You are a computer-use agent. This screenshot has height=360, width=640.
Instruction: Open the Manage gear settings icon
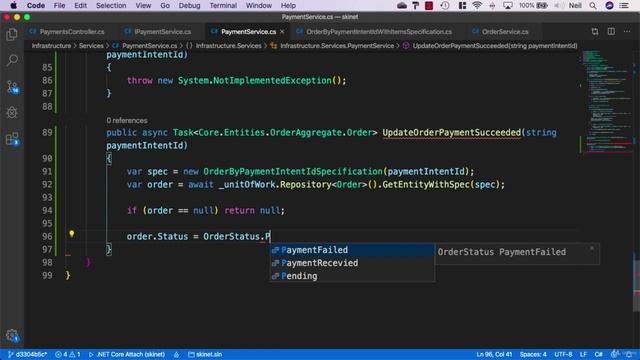12,336
